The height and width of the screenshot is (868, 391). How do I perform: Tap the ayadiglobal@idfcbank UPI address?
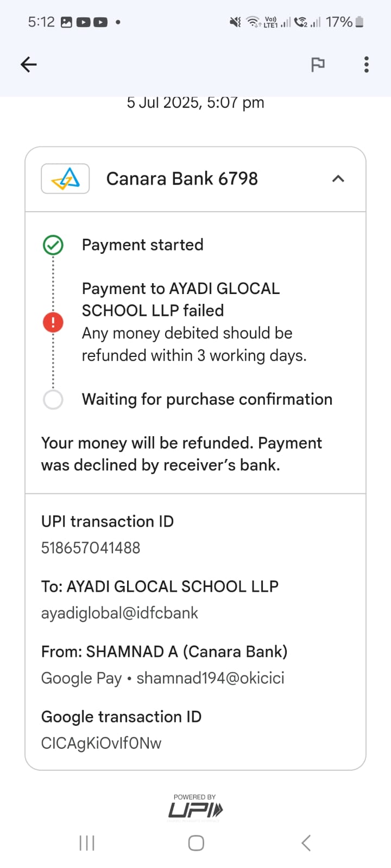(119, 613)
